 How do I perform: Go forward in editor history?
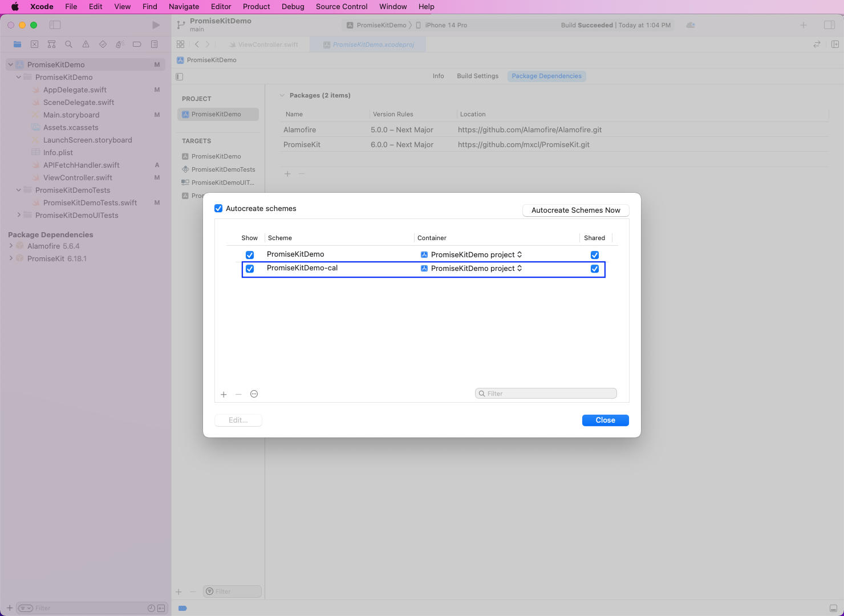pos(208,44)
